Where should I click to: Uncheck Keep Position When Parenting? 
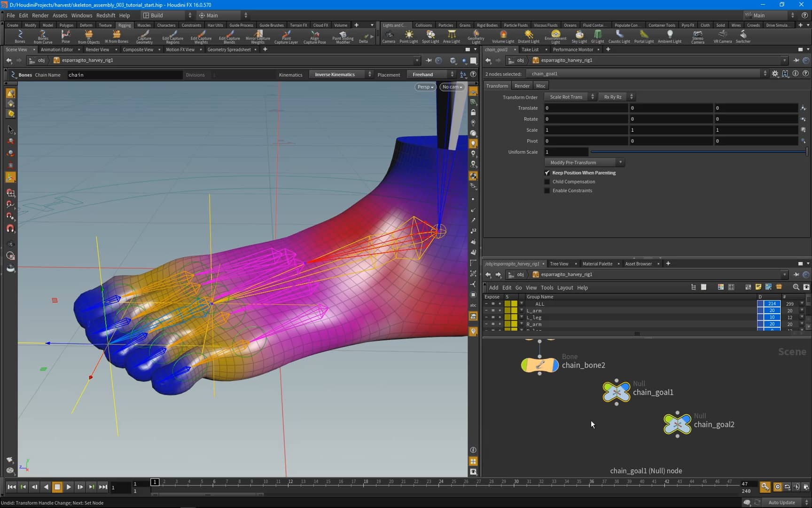[547, 173]
